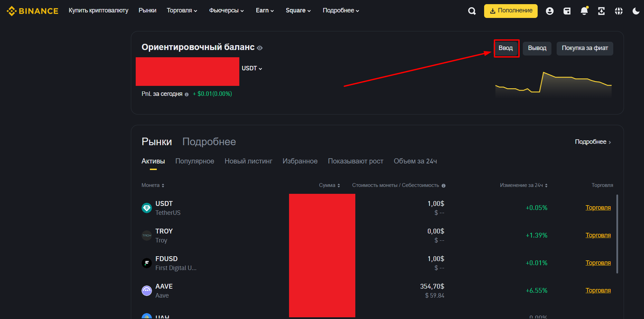Sort by Сумма column arrows
This screenshot has width=644, height=319.
point(339,186)
